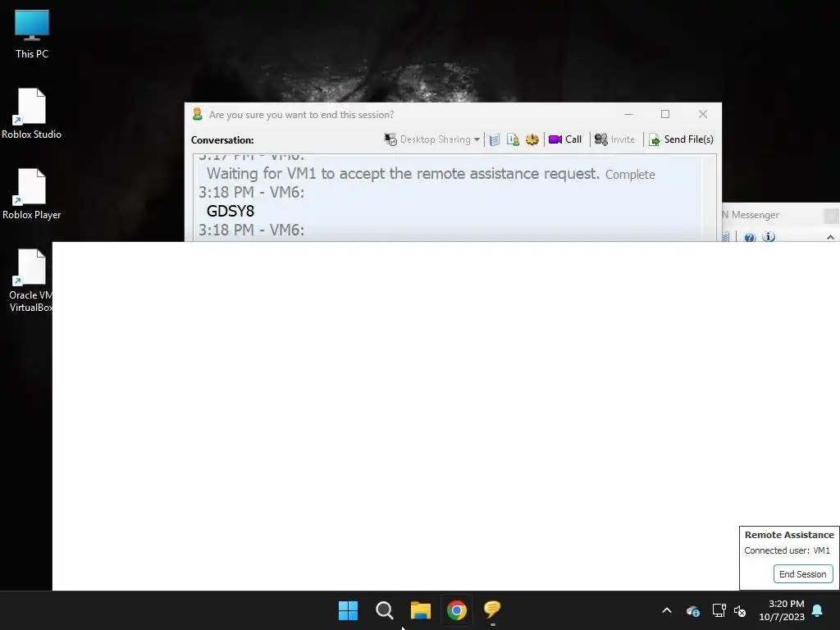
Task: Click the End Session button
Action: coord(802,573)
